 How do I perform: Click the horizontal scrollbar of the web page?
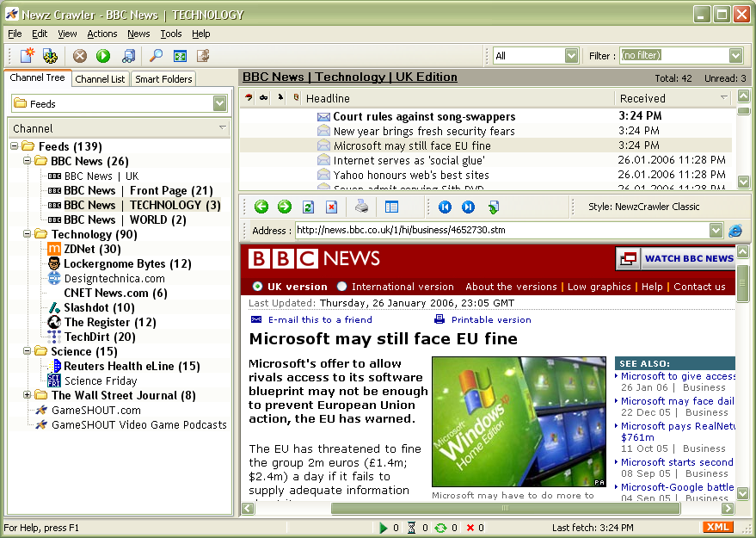(x=507, y=509)
